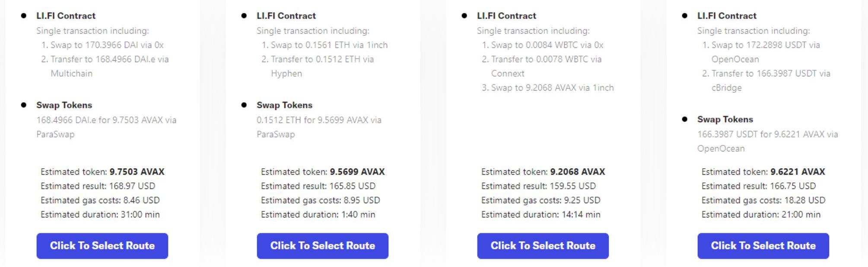Viewport: 868px width, 267px height.
Task: Click LI.FI Contract heading of the OpenOcean route
Action: [727, 16]
